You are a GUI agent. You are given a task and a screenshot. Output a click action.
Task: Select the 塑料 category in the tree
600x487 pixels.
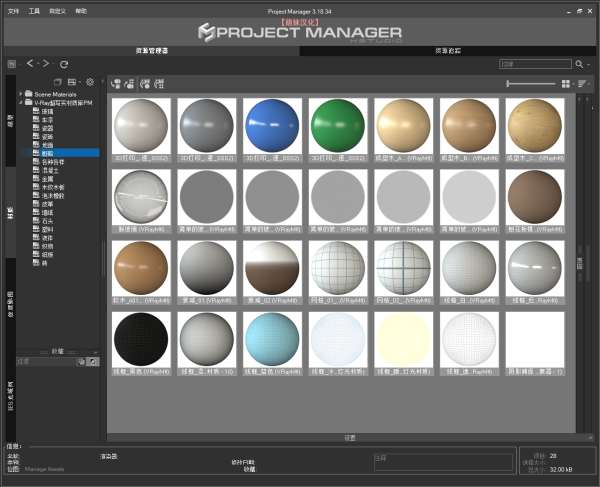pos(47,229)
